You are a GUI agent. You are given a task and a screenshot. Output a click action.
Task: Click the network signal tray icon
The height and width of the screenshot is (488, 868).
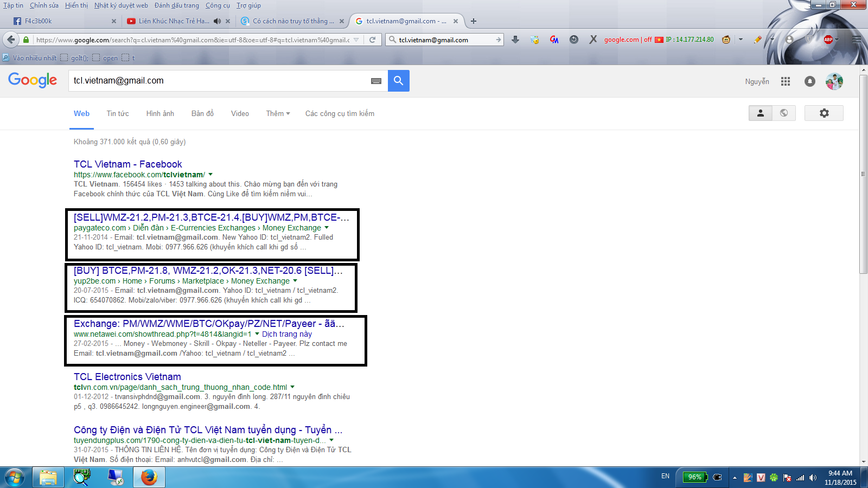(800, 478)
